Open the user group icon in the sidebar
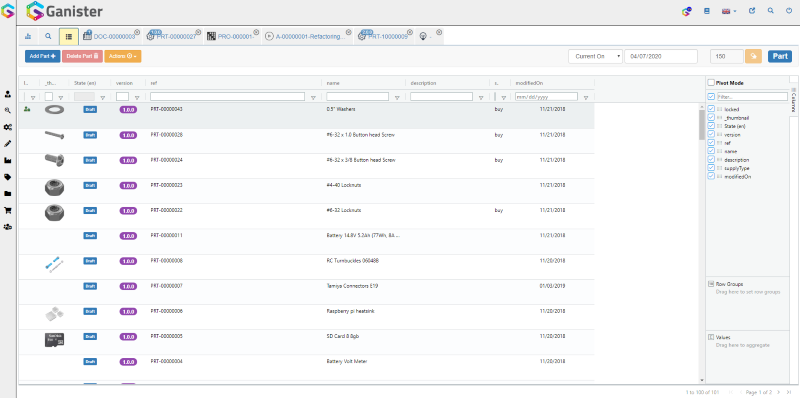800x398 pixels. tap(8, 227)
